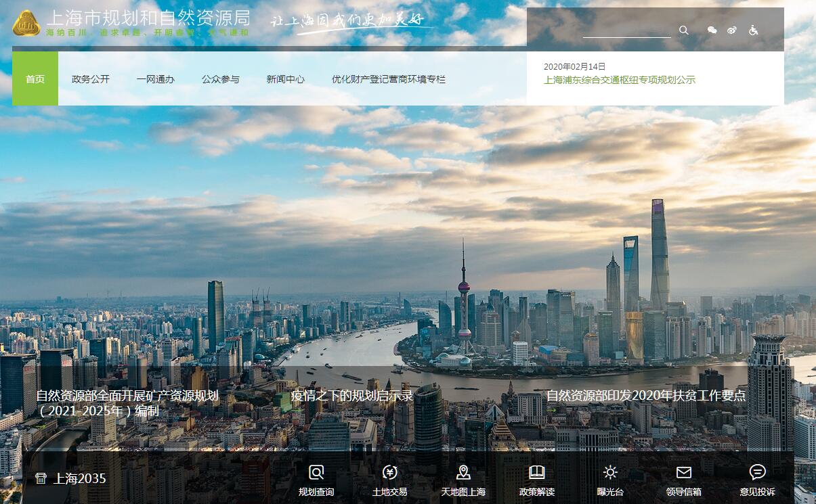The height and width of the screenshot is (504, 816).
Task: Open 规划查询 icon at bottom bar
Action: 316,472
